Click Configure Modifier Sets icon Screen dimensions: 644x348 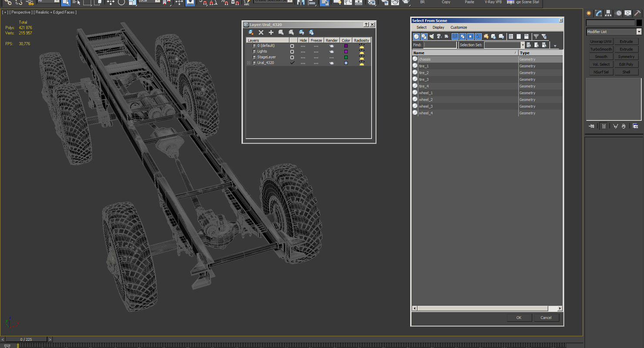[x=635, y=126]
